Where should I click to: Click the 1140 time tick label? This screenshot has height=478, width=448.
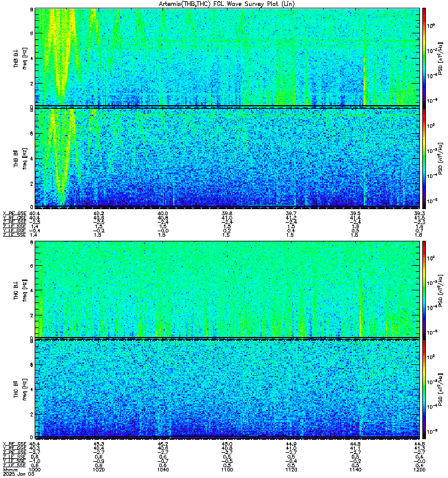355,470
